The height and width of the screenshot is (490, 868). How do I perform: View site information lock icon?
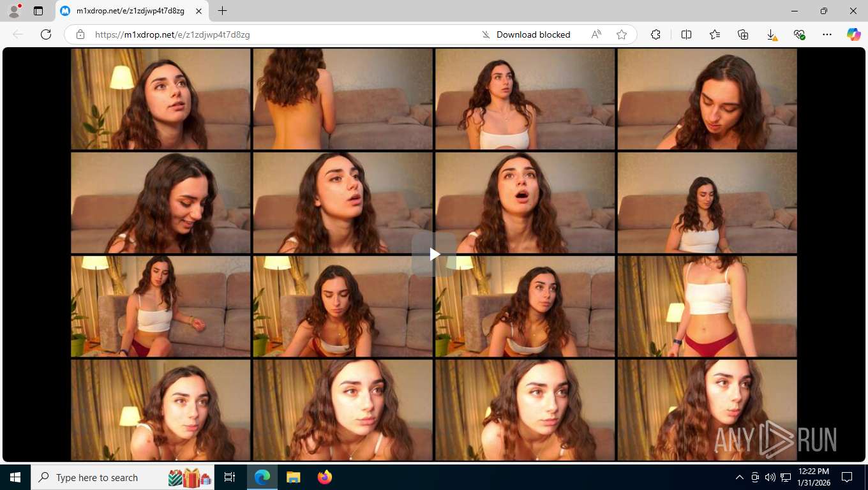[x=80, y=34]
